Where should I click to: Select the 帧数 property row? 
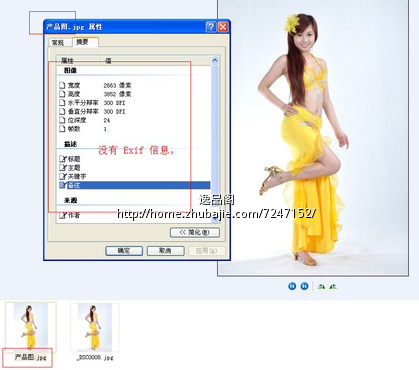[133, 129]
